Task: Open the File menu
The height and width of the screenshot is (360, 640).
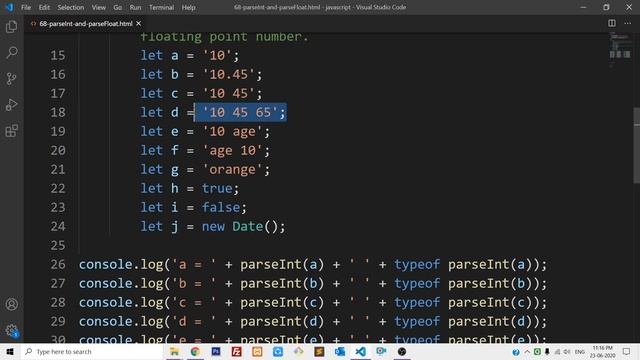Action: (x=26, y=7)
